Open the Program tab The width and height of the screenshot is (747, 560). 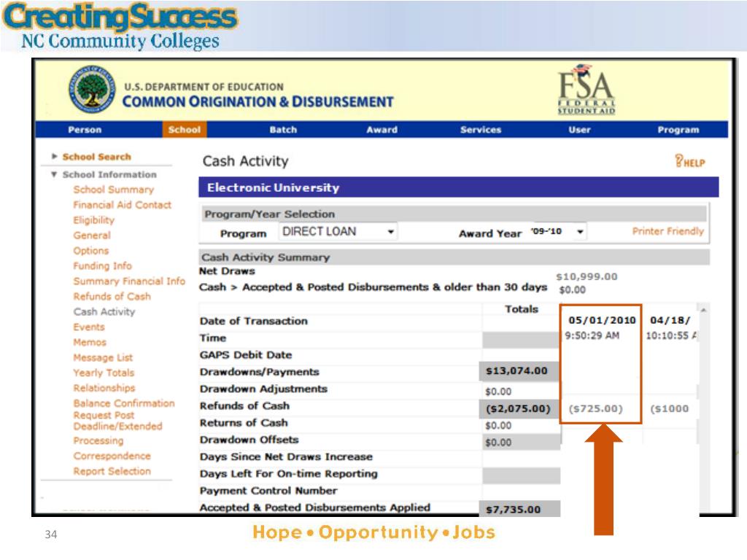(678, 130)
